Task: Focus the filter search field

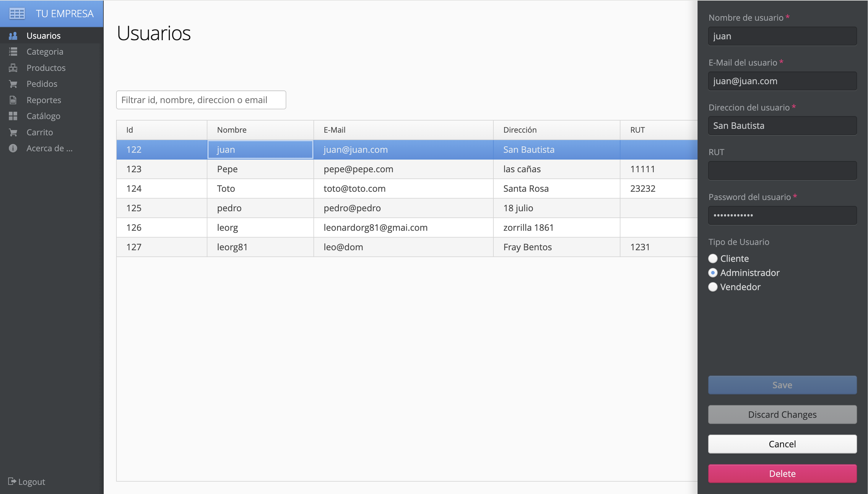Action: 201,100
